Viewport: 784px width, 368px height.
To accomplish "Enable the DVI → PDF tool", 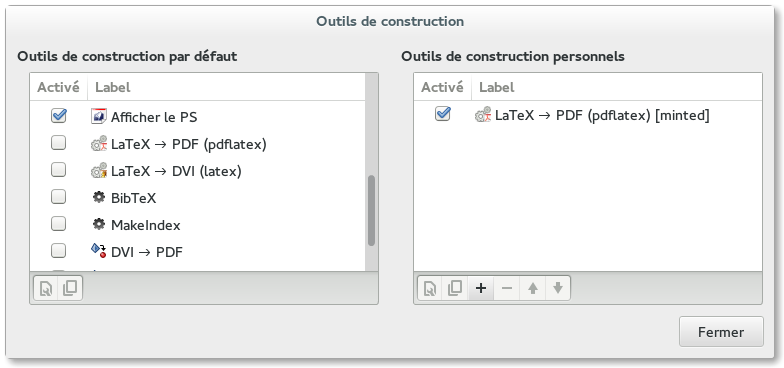I will coord(58,250).
